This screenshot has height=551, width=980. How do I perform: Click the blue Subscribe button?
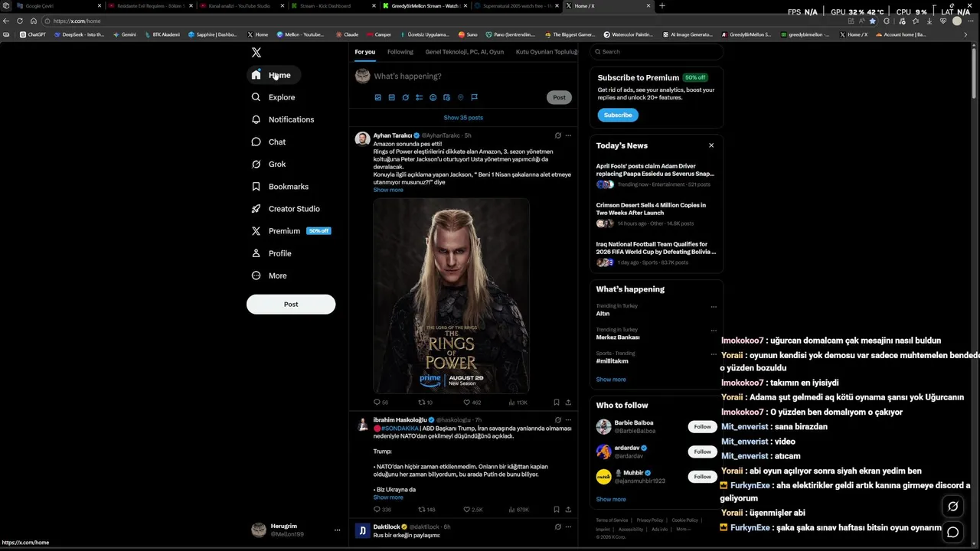click(x=618, y=115)
